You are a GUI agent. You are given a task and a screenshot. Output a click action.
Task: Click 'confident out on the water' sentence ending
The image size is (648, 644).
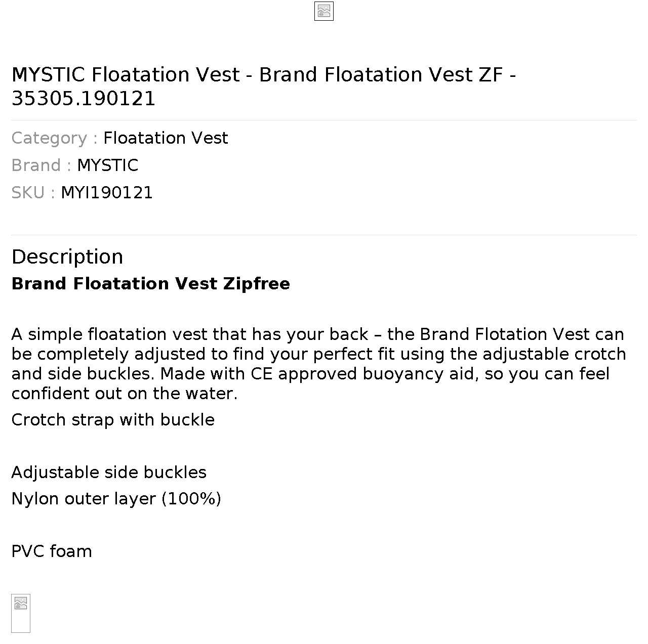tap(125, 394)
